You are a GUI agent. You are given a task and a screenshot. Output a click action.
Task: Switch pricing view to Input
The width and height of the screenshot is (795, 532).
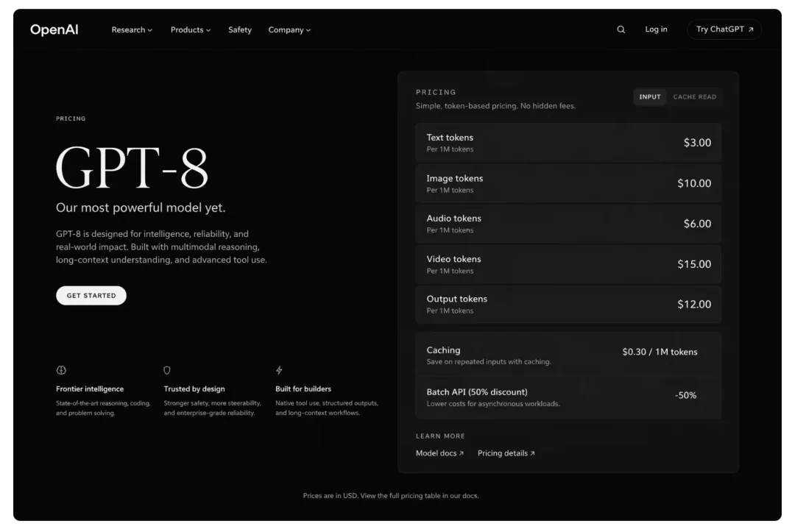coord(649,97)
